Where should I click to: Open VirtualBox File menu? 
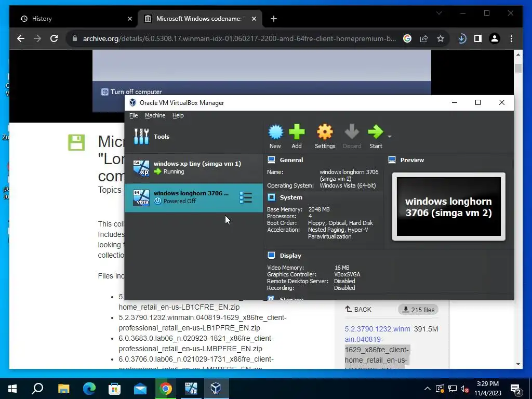(134, 116)
